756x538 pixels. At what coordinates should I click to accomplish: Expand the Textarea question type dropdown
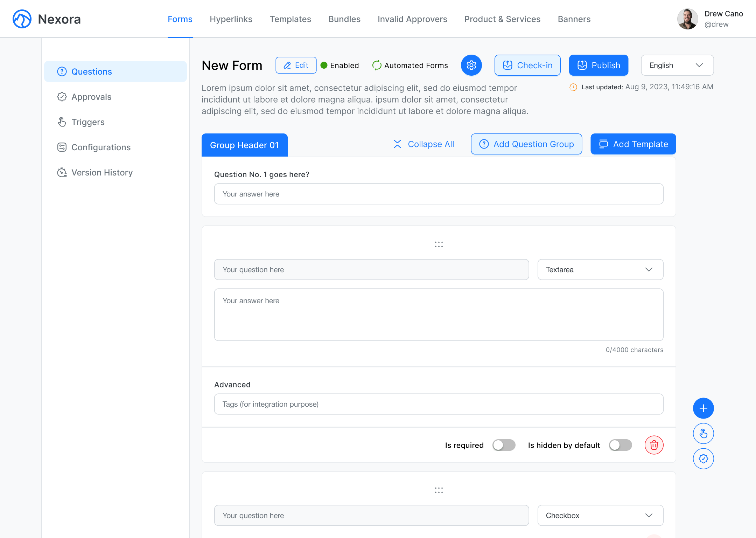600,270
